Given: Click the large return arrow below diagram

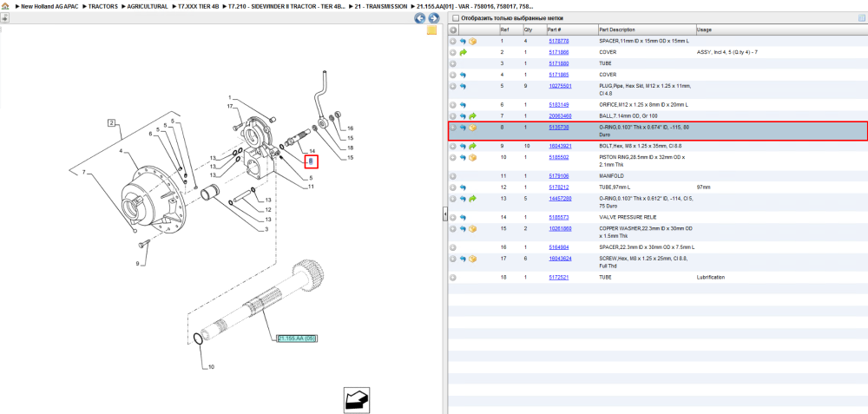Looking at the screenshot, I should click(x=357, y=399).
